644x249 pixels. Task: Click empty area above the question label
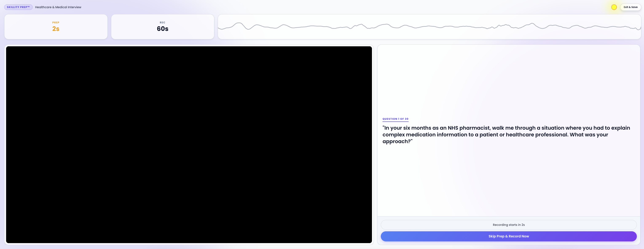click(x=508, y=80)
